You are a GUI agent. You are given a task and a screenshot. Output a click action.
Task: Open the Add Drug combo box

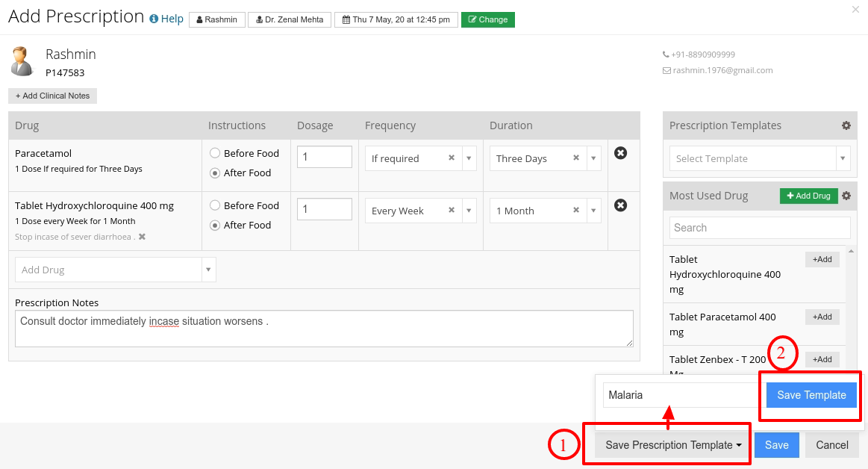115,270
